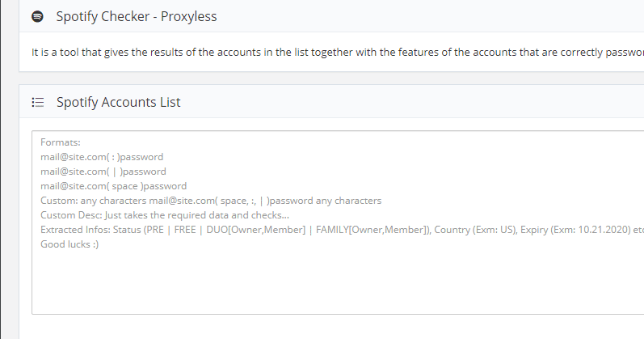Click the 'Good lucks :)' placeholder line

[x=69, y=244]
